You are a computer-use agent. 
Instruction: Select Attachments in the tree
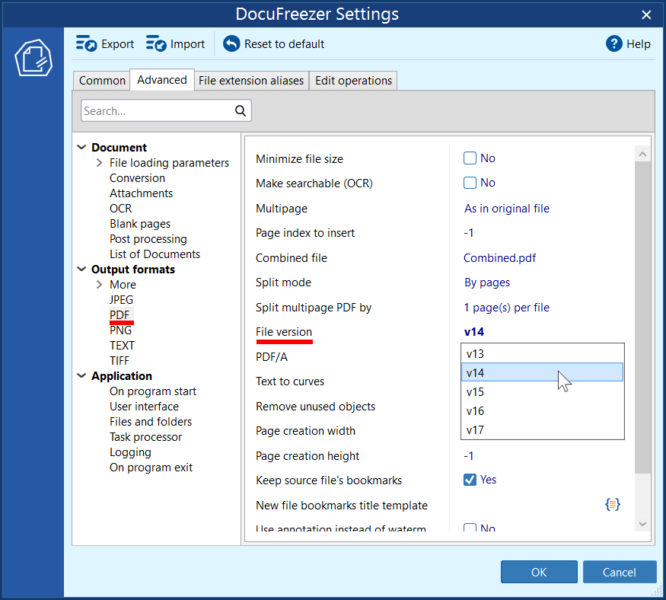point(141,193)
